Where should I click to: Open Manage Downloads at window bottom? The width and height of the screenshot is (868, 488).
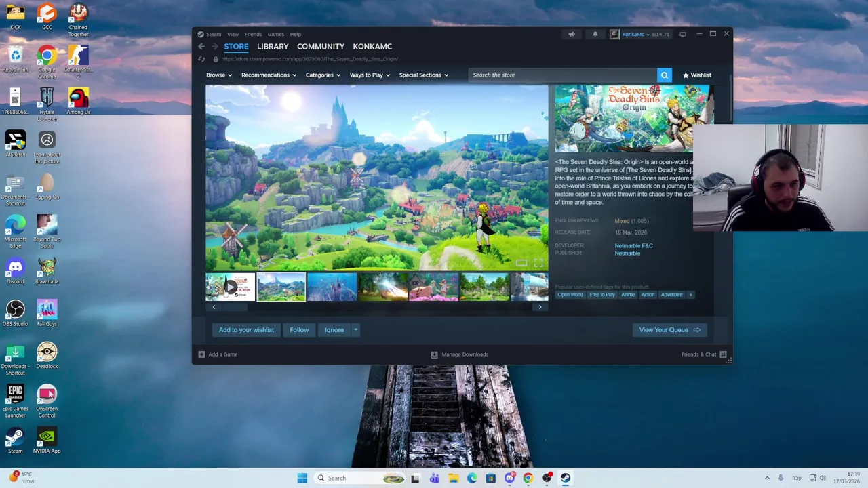pyautogui.click(x=460, y=354)
